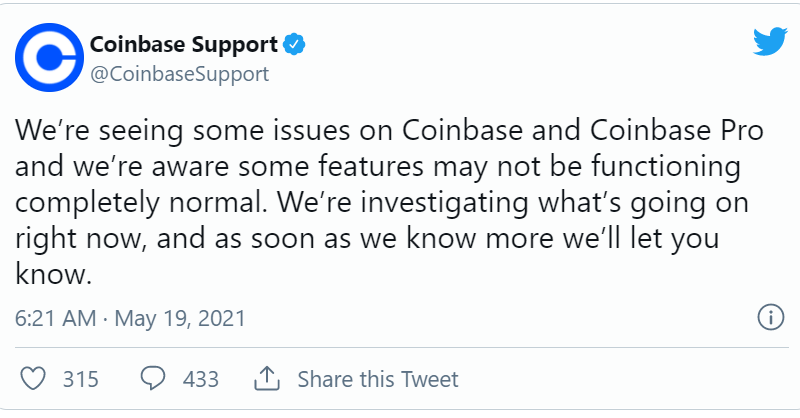Click the May 19, 2021 date

[x=180, y=319]
